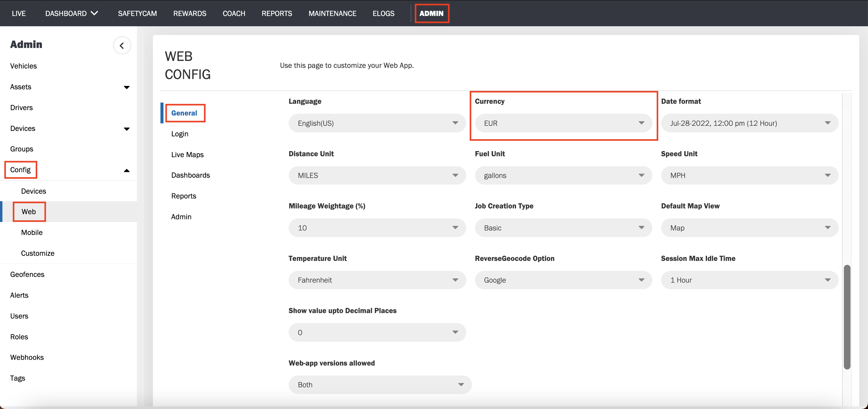Click the vertical scrollbar in settings panel
Image resolution: width=868 pixels, height=409 pixels.
pyautogui.click(x=847, y=317)
